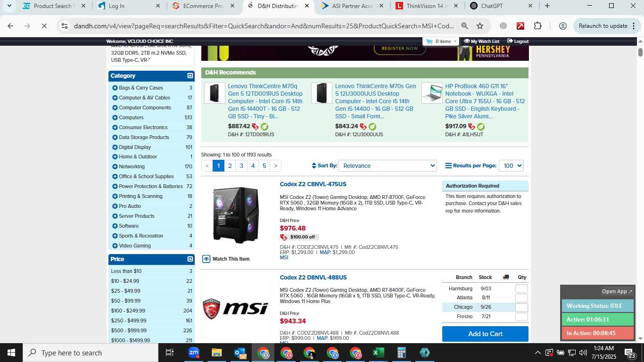This screenshot has height=362, width=644.
Task: Click the $100.00 off rebate tag icon
Action: (x=283, y=237)
